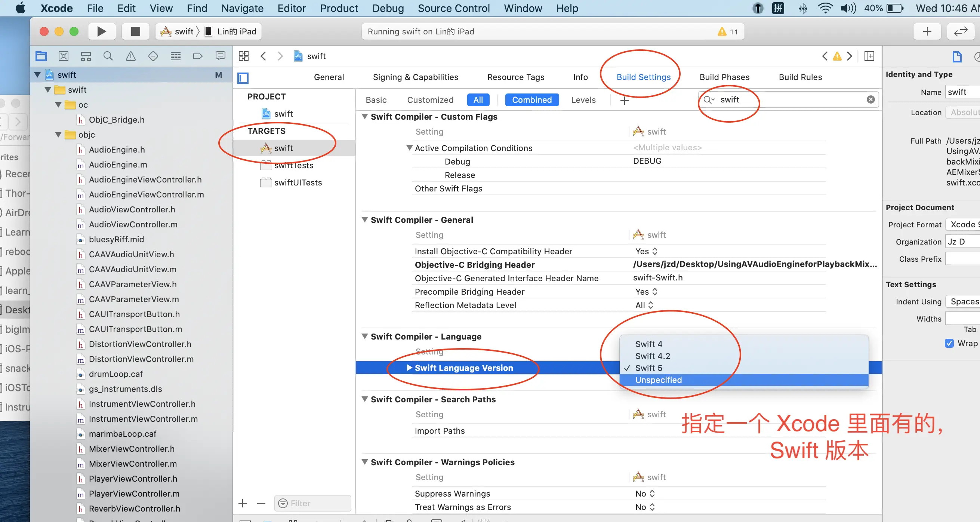Expand the Swift Language Version row
980x522 pixels.
(x=409, y=368)
